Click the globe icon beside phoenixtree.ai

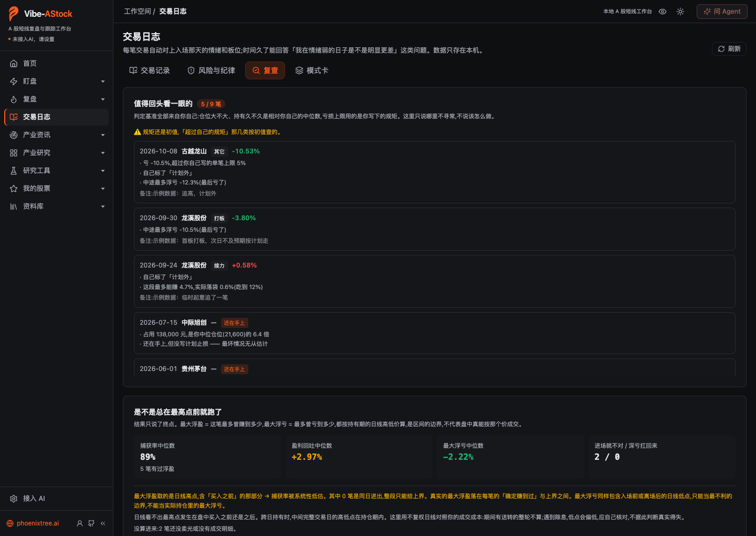pos(10,523)
